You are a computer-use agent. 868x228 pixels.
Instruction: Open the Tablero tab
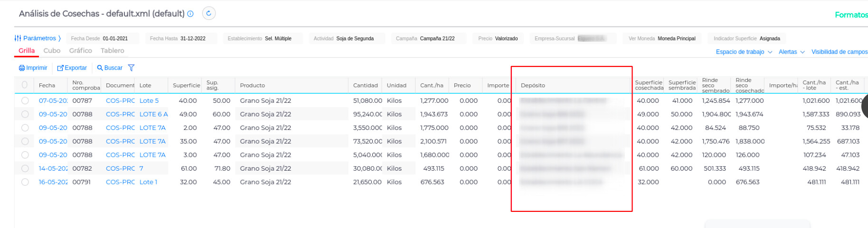coord(112,51)
